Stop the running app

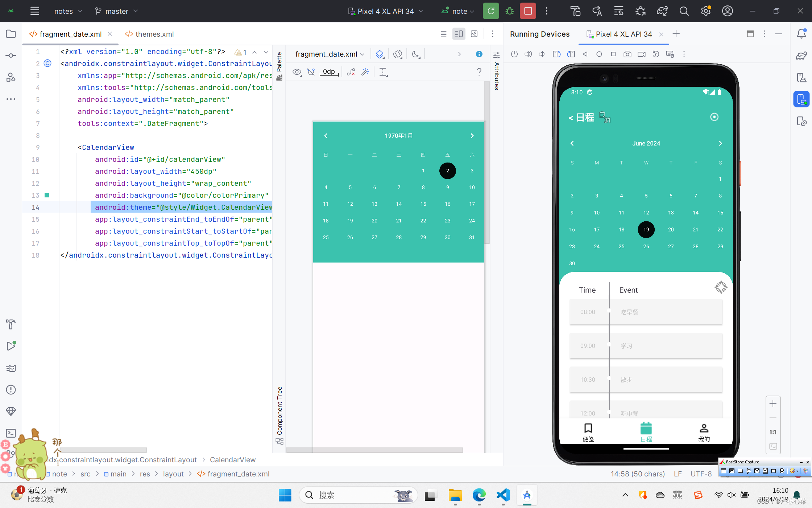[x=528, y=11]
